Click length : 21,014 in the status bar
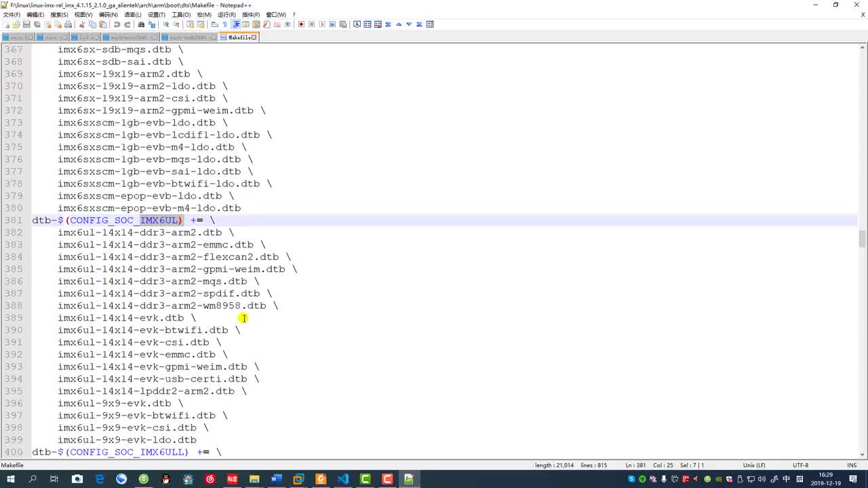868x488 pixels. coord(554,465)
